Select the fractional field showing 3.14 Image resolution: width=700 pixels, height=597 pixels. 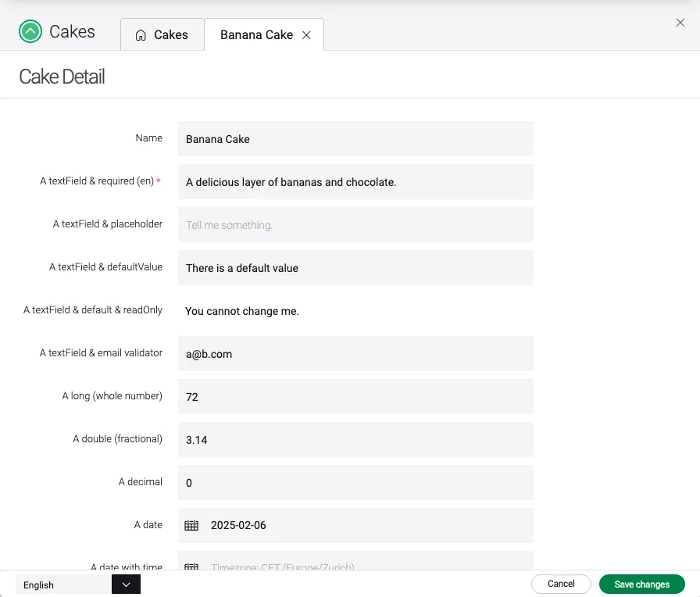[355, 440]
